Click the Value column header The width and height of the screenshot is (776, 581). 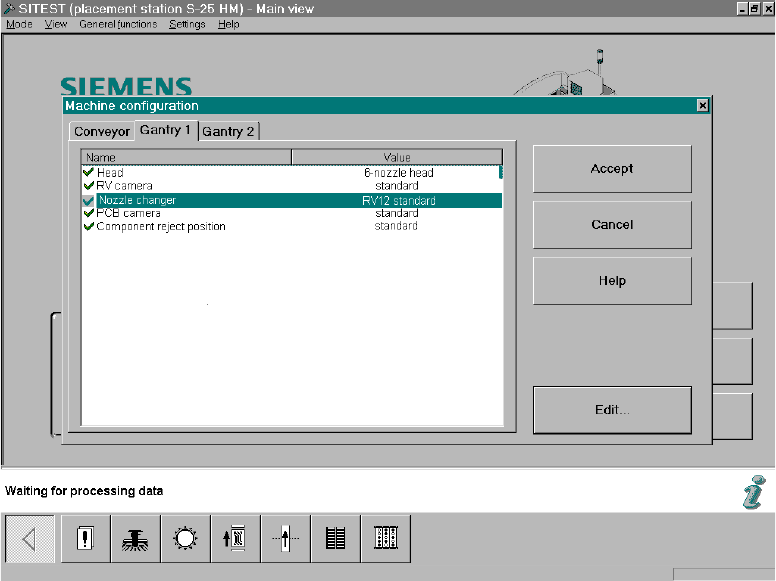point(397,157)
